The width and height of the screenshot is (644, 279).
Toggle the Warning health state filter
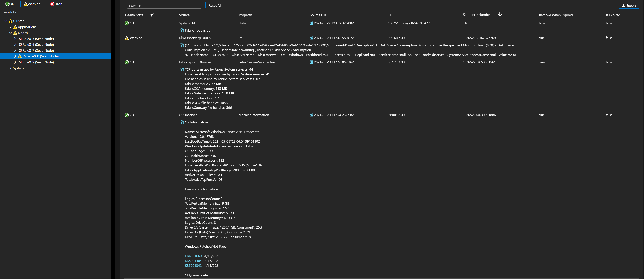click(x=32, y=4)
